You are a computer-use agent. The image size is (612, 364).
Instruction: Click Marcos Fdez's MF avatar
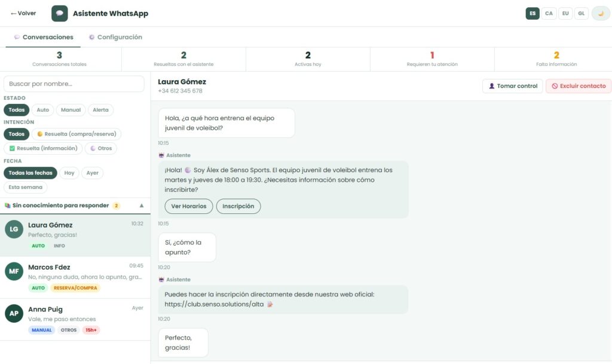(14, 271)
